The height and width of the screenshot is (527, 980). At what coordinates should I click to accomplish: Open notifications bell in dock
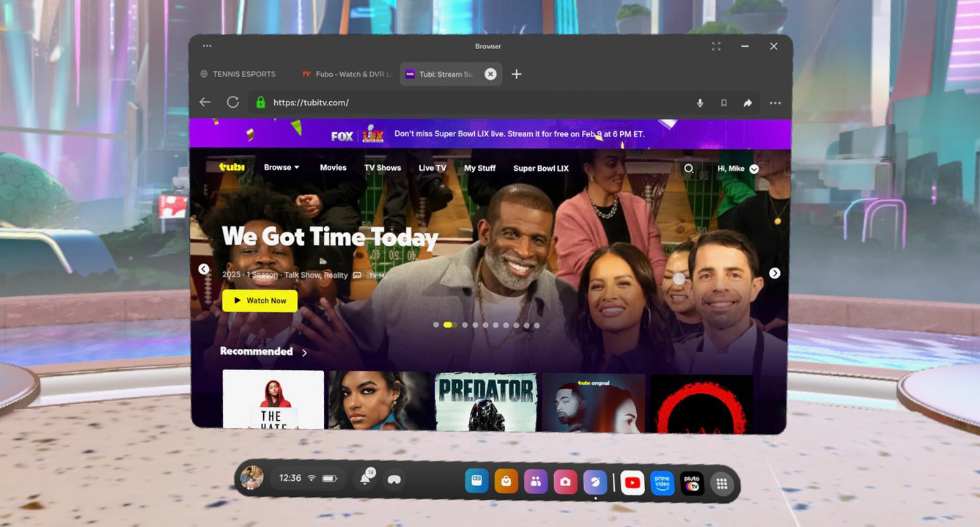coord(365,479)
